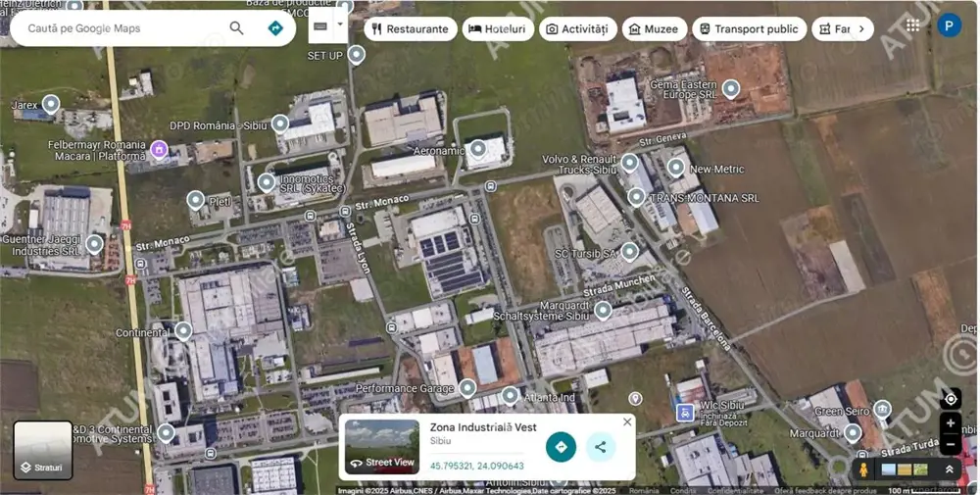Open the Straturi layers thumbnail
The height and width of the screenshot is (495, 980).
[x=42, y=450]
